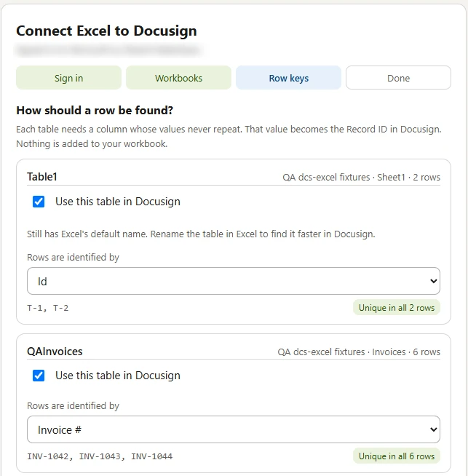Viewport: 468px width, 476px height.
Task: Click 'QA dcs-excel fixtures · Sheet1 · 2 rows'
Action: point(361,178)
